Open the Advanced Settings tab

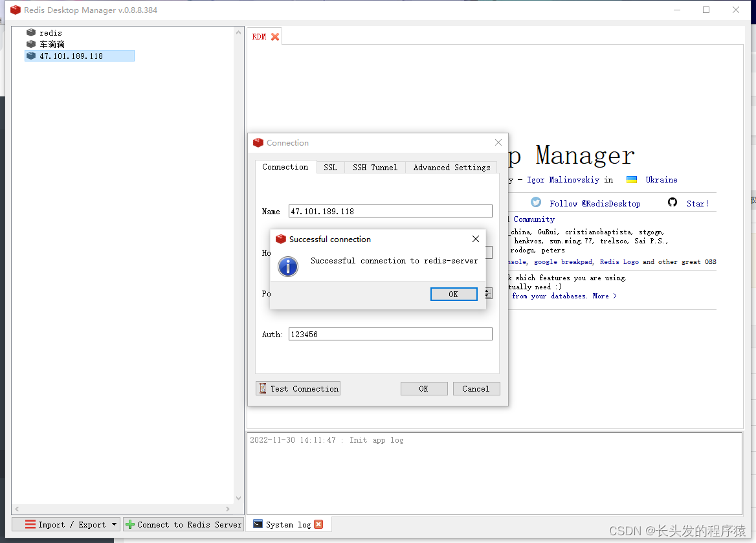pyautogui.click(x=452, y=168)
